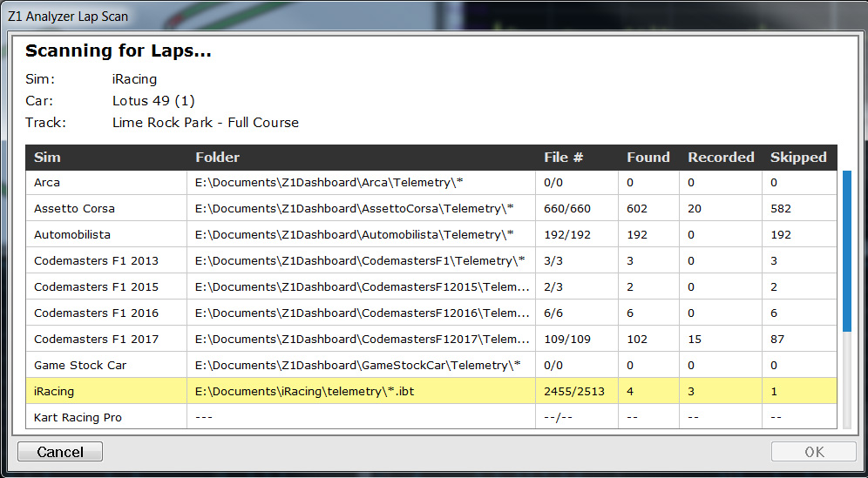Screen dimensions: 868x478
Task: Click the CodemastersF12017 folder path
Action: pos(362,339)
